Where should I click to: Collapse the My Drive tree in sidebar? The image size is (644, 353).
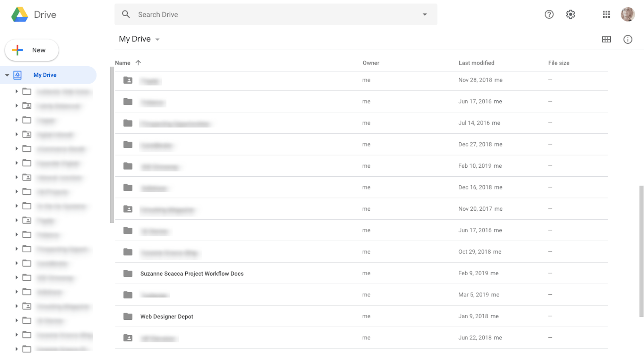point(7,75)
